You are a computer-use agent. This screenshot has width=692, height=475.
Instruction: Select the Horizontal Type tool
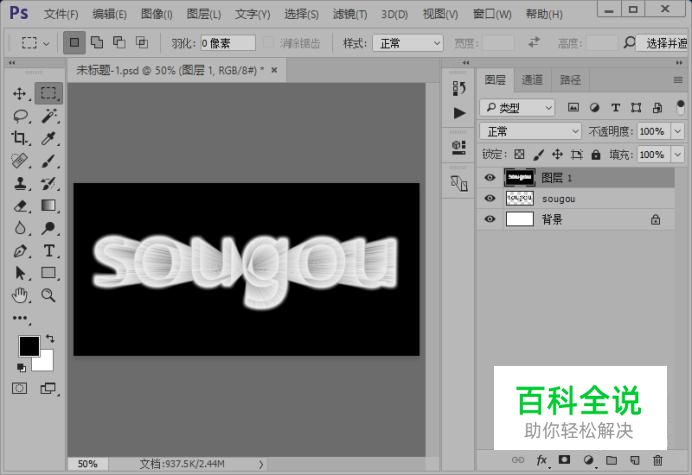(x=49, y=251)
